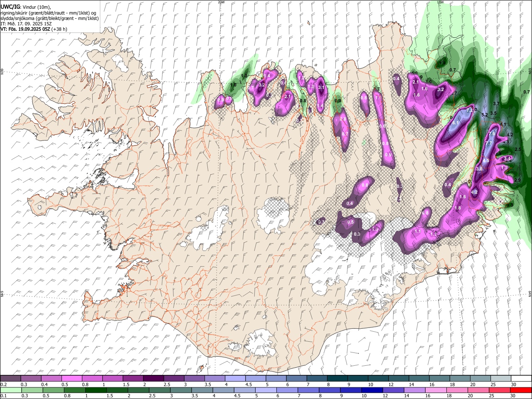Click the bright red lower swatch after 30
The height and width of the screenshot is (399, 532).
click(521, 390)
